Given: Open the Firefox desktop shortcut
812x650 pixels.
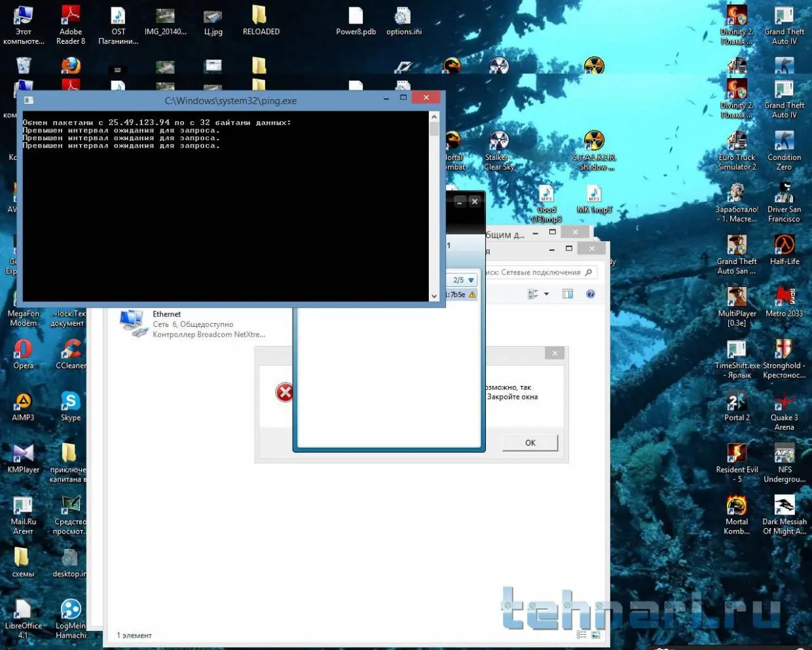Looking at the screenshot, I should (71, 66).
